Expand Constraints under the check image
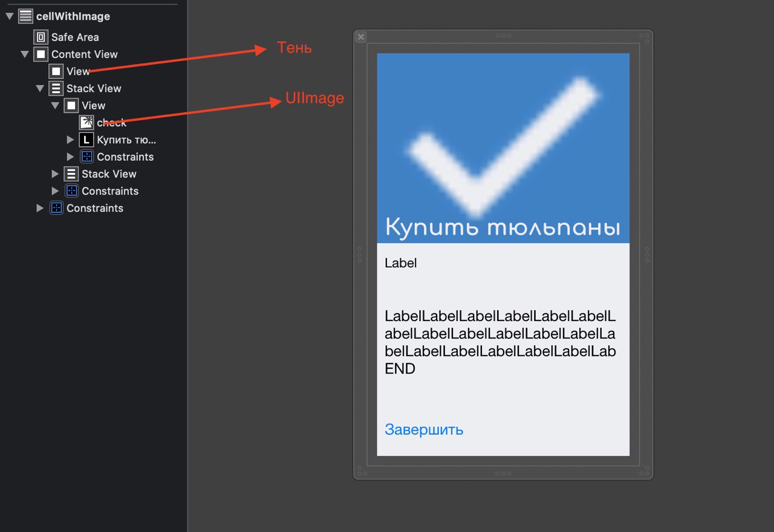The image size is (774, 532). [70, 157]
